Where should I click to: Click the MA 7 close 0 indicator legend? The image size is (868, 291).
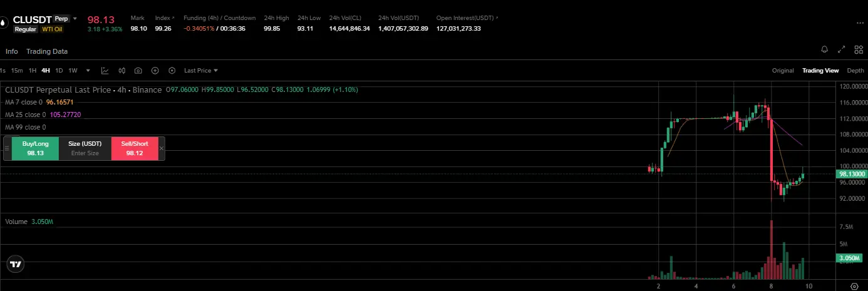pyautogui.click(x=39, y=102)
